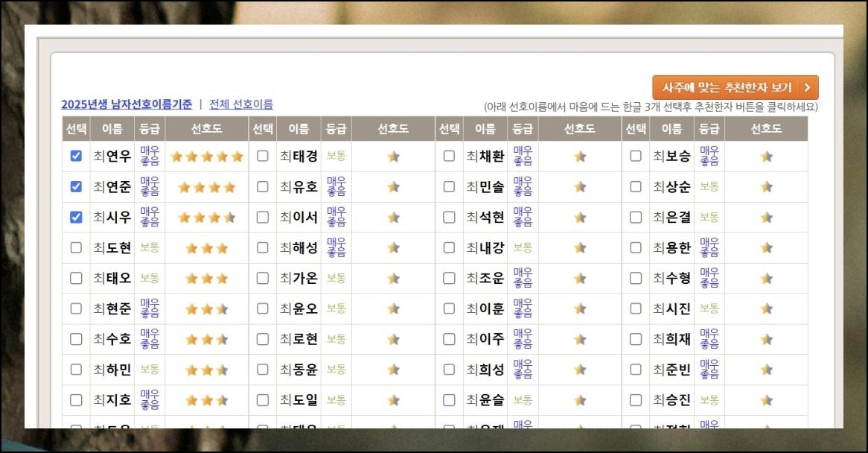Image resolution: width=868 pixels, height=453 pixels.
Task: Tick the checkbox for 최도현
Action: pyautogui.click(x=77, y=247)
